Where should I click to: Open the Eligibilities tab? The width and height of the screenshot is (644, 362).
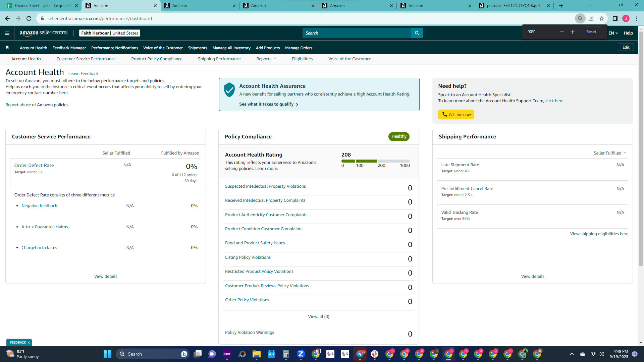302,59
